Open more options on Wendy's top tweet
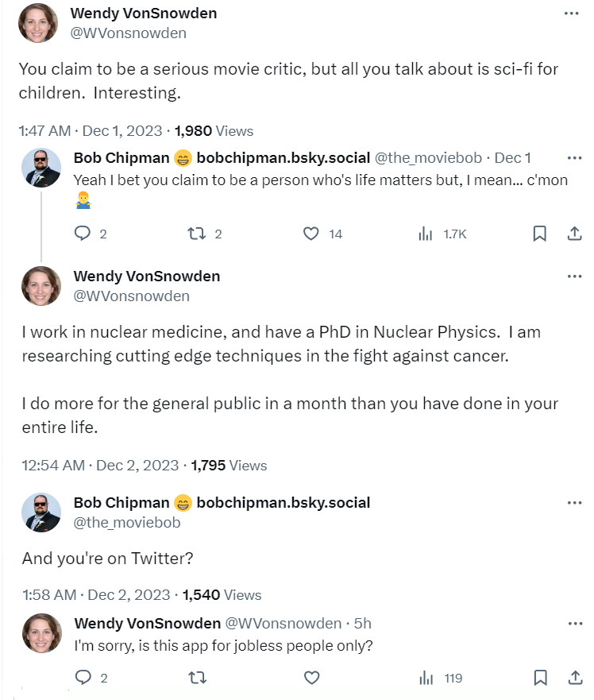594x700 pixels. point(572,14)
